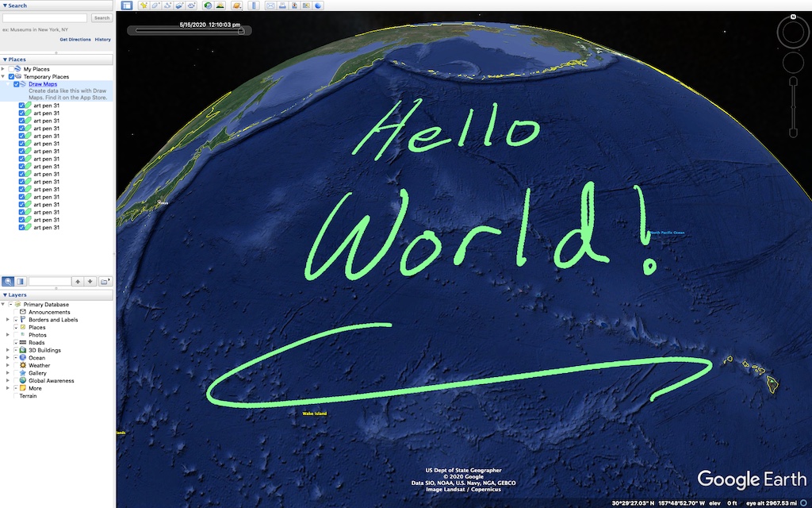Viewport: 812px width, 508px height.
Task: Hide the sidebar using the toolbar button
Action: 126,6
